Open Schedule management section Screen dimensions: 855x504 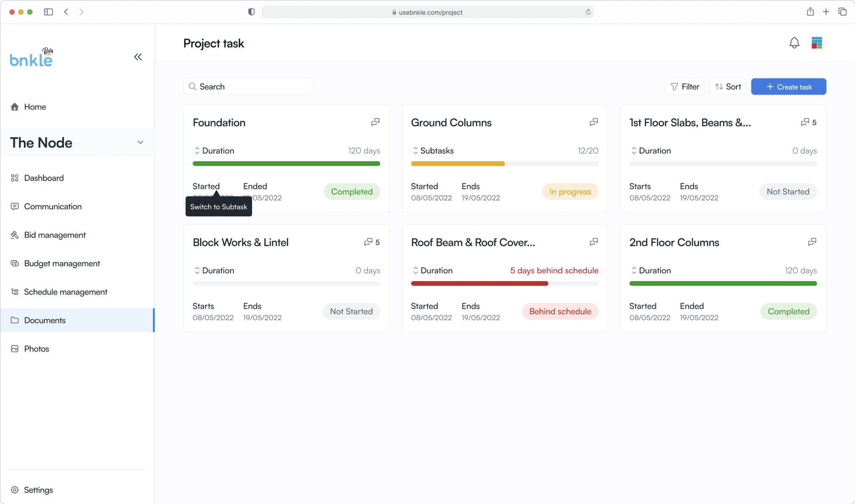coord(78,292)
